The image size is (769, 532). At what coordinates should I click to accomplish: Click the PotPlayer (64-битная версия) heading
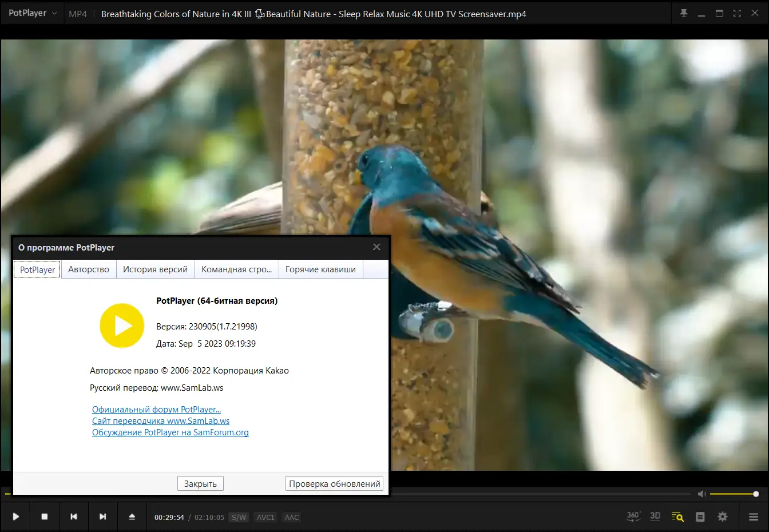(x=217, y=301)
